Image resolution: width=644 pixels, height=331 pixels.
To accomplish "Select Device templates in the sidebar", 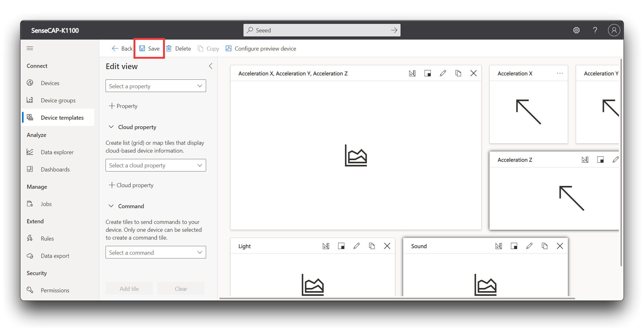I will [x=58, y=117].
